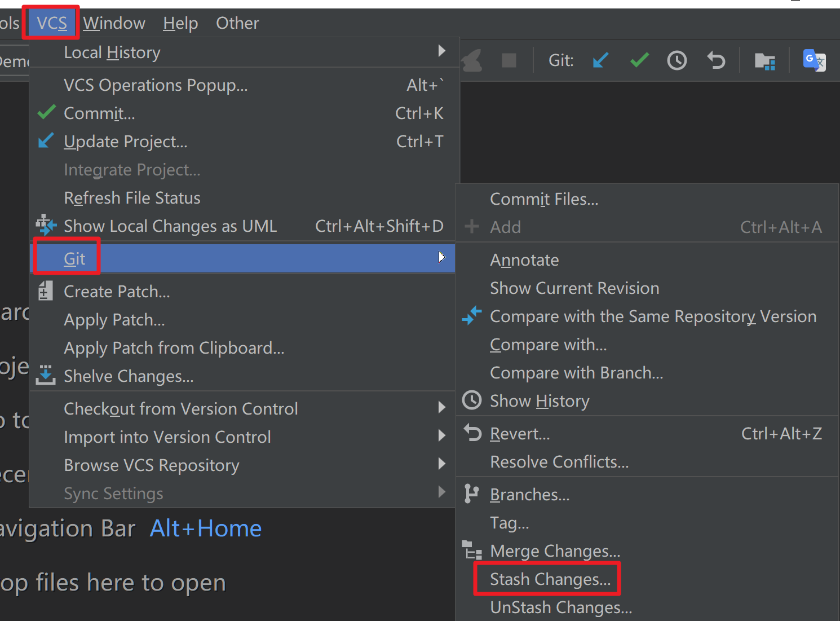Select Refresh File Status

click(242, 198)
